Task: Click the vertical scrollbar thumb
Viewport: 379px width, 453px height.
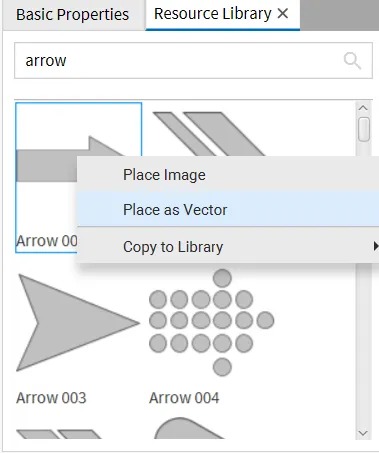Action: [x=364, y=129]
